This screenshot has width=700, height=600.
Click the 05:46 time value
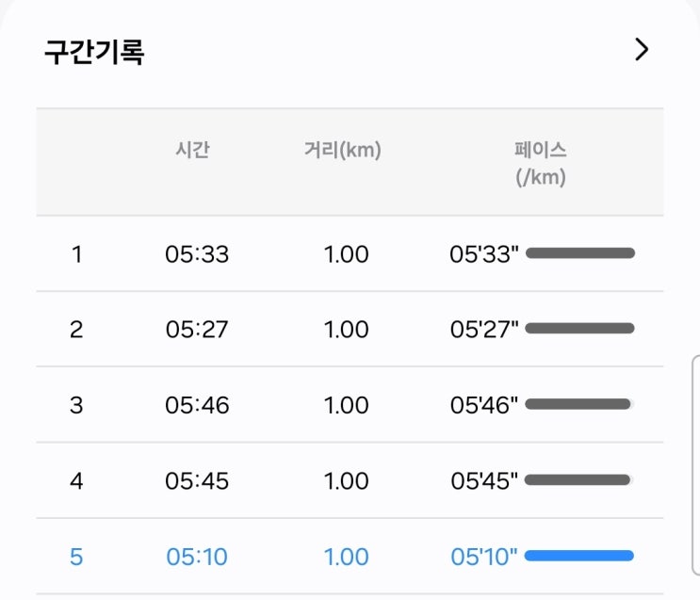[197, 405]
